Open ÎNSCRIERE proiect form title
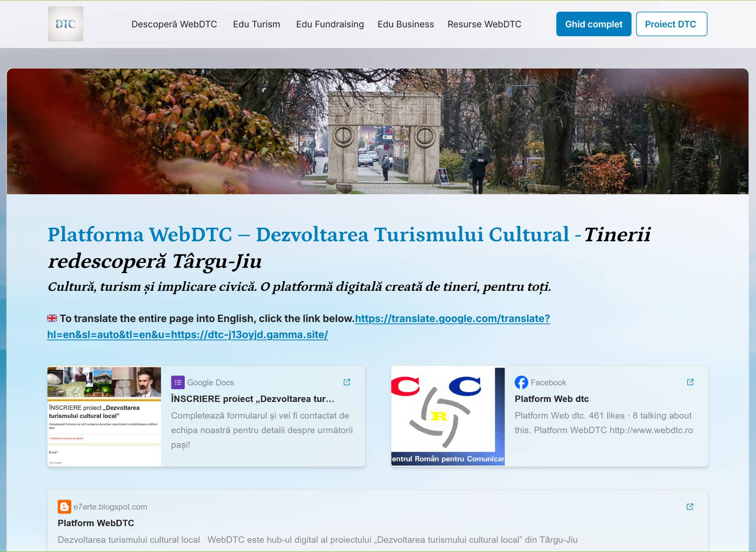 pyautogui.click(x=253, y=399)
